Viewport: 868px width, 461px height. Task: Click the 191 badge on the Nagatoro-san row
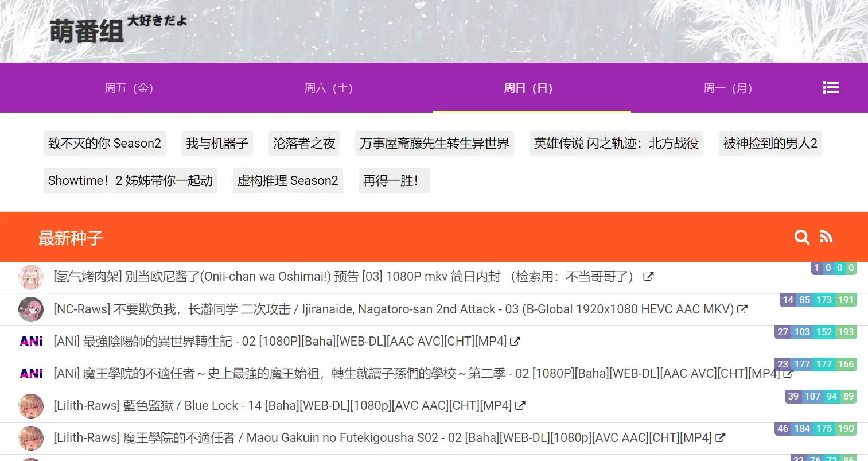846,300
